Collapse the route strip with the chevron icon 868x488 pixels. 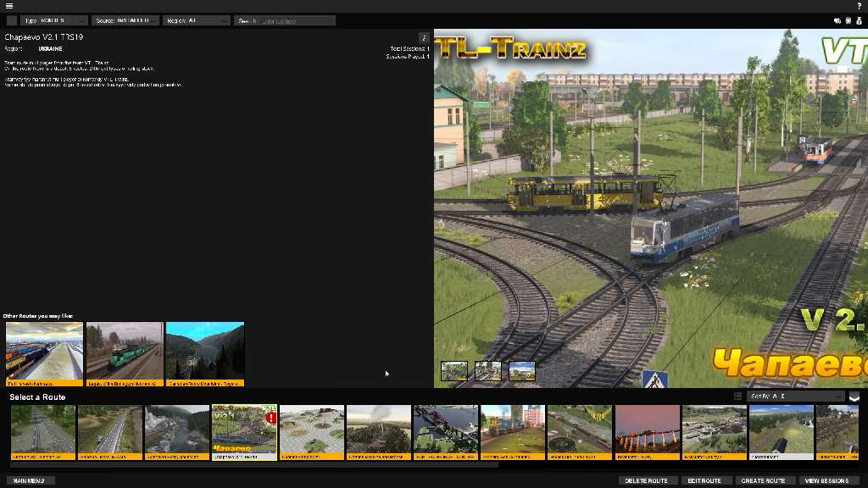pyautogui.click(x=854, y=396)
